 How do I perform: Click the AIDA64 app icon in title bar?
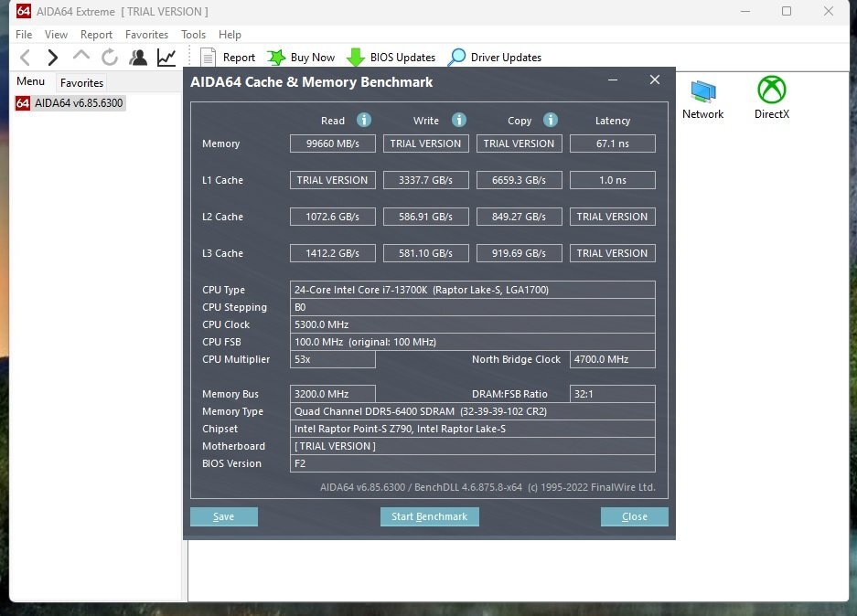tap(24, 11)
